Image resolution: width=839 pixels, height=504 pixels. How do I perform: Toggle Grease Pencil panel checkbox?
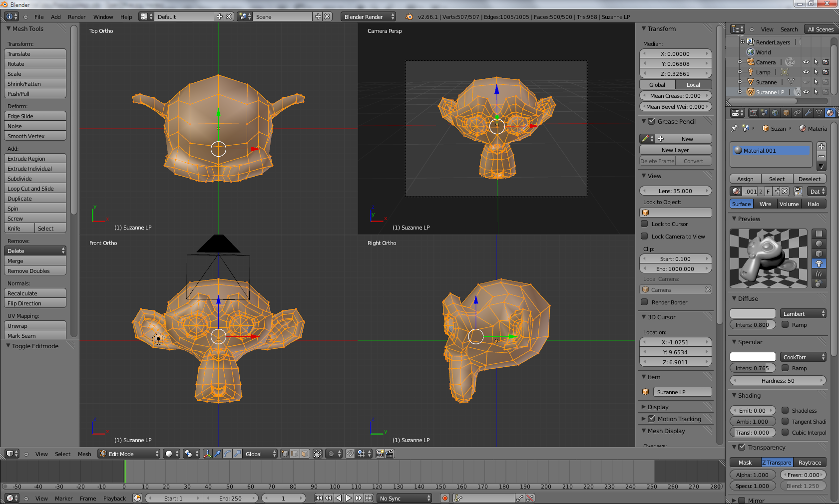[x=651, y=121]
